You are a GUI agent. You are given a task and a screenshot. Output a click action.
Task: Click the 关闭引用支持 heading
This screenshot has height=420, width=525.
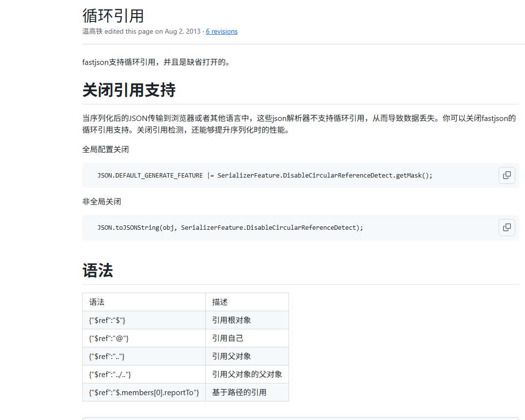[129, 90]
